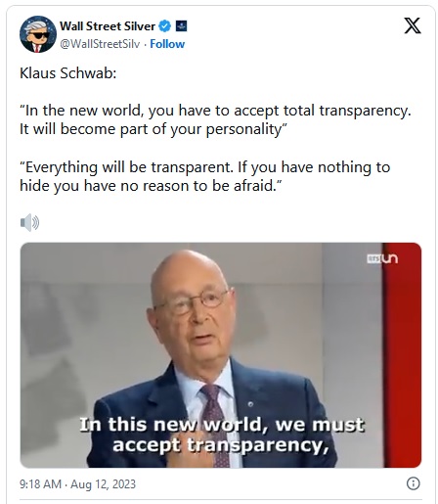438x504 pixels.
Task: Open the @WallStreetSilv handle link
Action: pos(100,44)
